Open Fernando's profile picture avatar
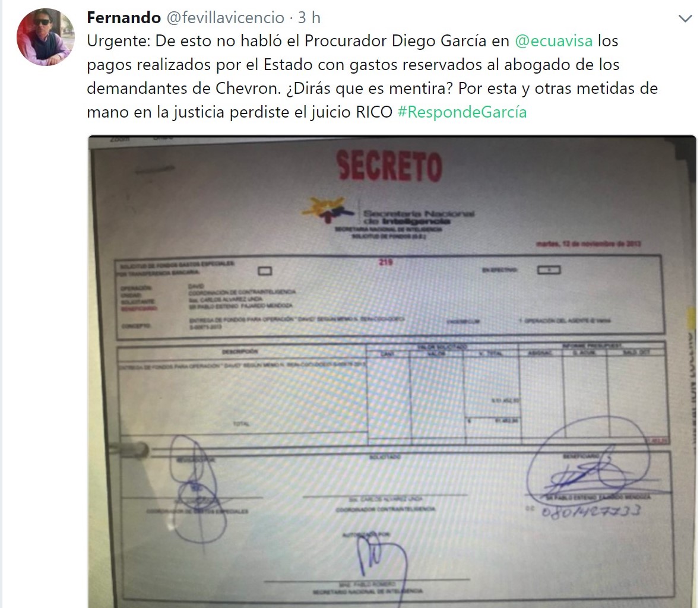This screenshot has height=608, width=700. click(46, 37)
